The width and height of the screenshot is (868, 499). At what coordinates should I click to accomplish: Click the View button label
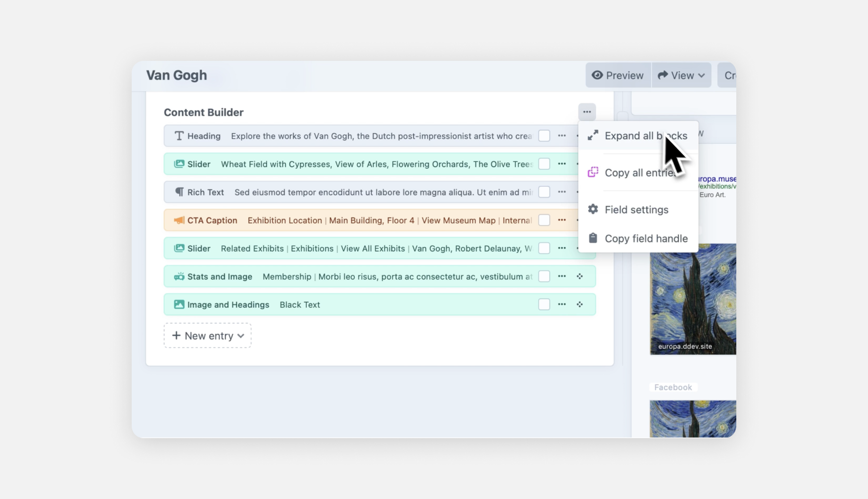pyautogui.click(x=682, y=75)
